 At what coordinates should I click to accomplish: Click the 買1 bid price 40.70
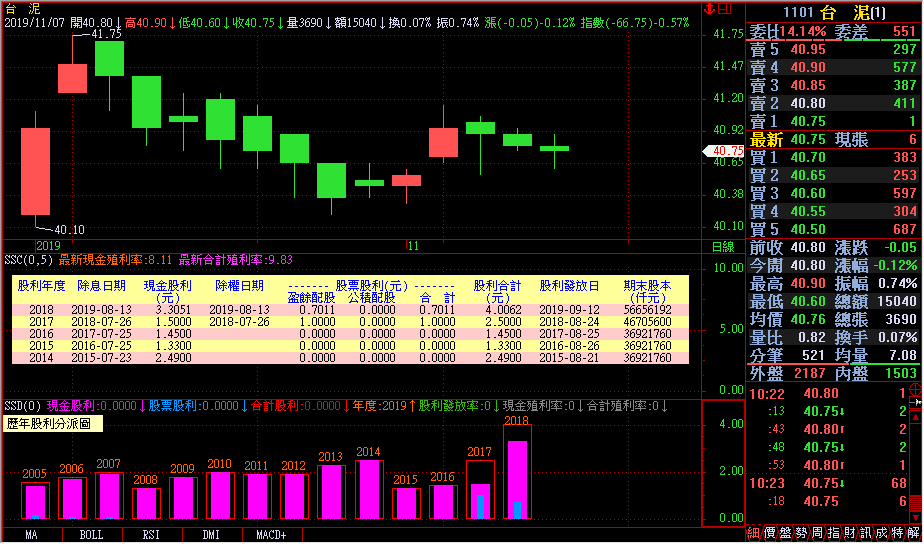(808, 157)
